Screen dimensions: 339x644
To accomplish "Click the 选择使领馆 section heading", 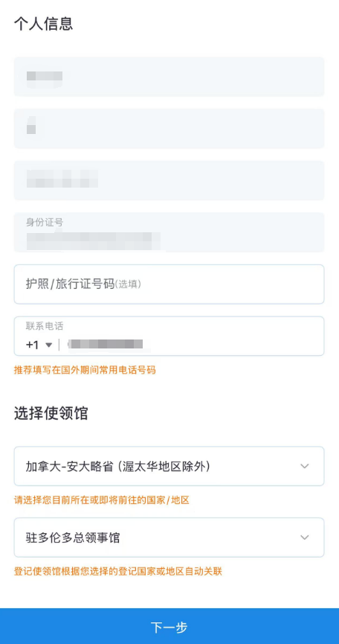I will (x=51, y=413).
